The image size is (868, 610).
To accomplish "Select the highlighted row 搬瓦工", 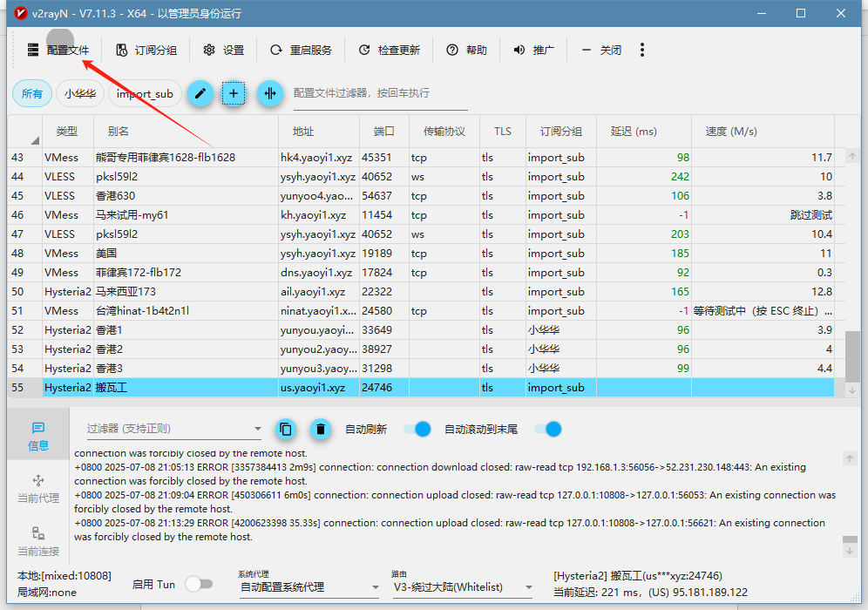I will (x=421, y=388).
